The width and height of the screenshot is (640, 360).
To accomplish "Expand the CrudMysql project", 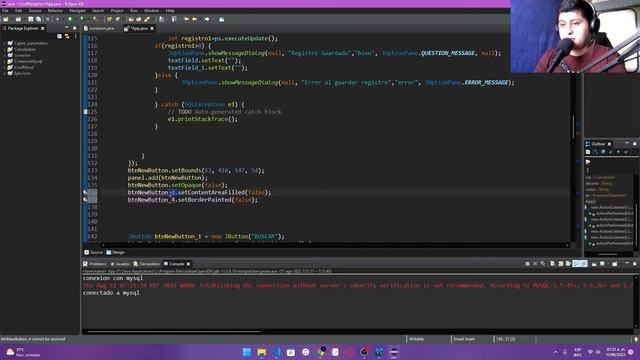I will [x=4, y=67].
